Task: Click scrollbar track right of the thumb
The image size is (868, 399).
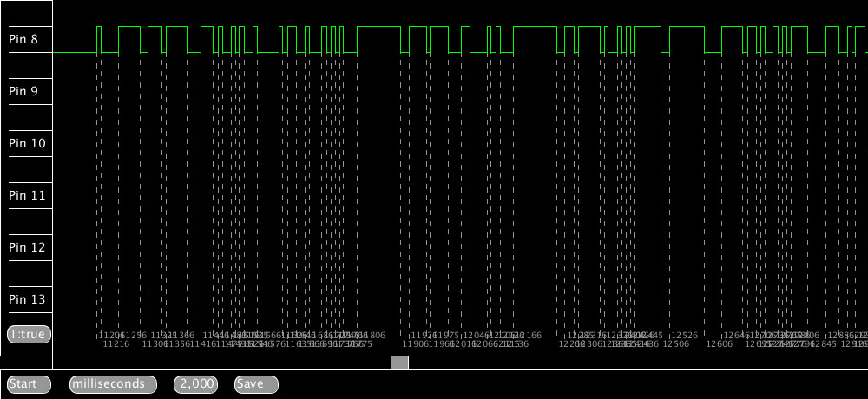Action: point(634,363)
